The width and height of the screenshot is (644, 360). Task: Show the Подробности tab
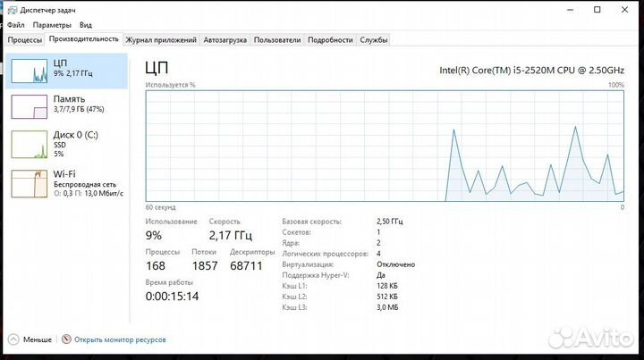click(x=330, y=40)
